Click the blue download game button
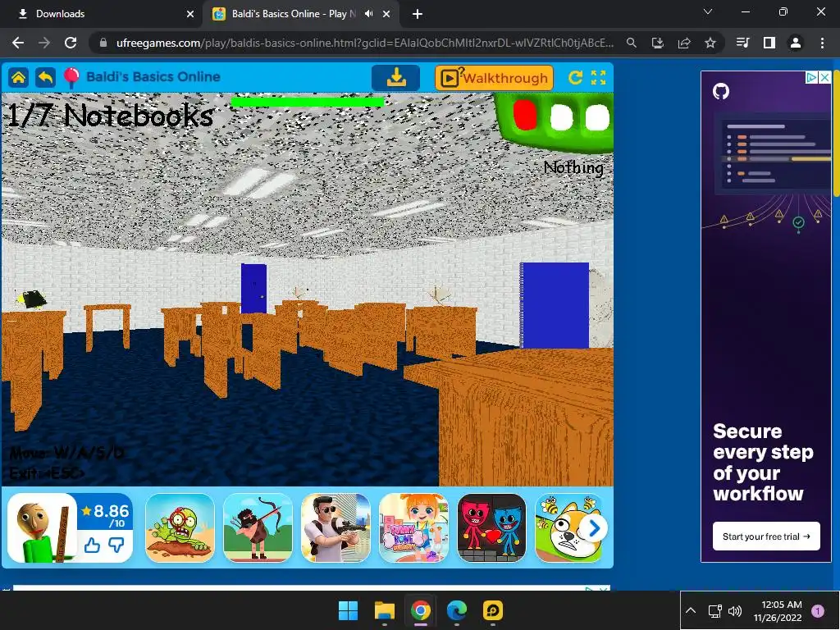This screenshot has height=630, width=840. click(396, 78)
